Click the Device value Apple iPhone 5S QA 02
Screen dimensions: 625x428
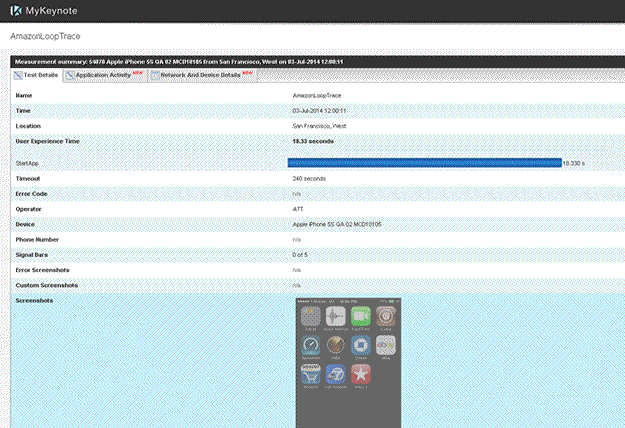point(337,225)
